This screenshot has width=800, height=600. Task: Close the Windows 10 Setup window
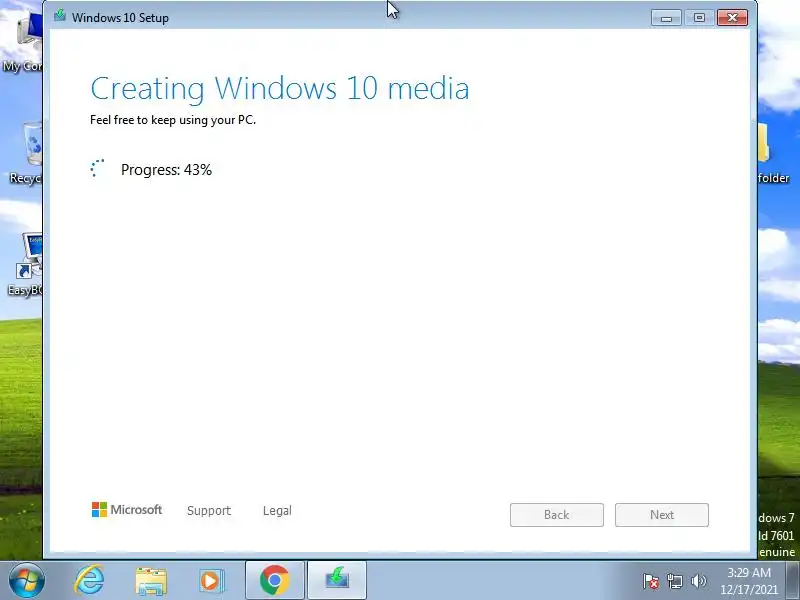tap(732, 18)
